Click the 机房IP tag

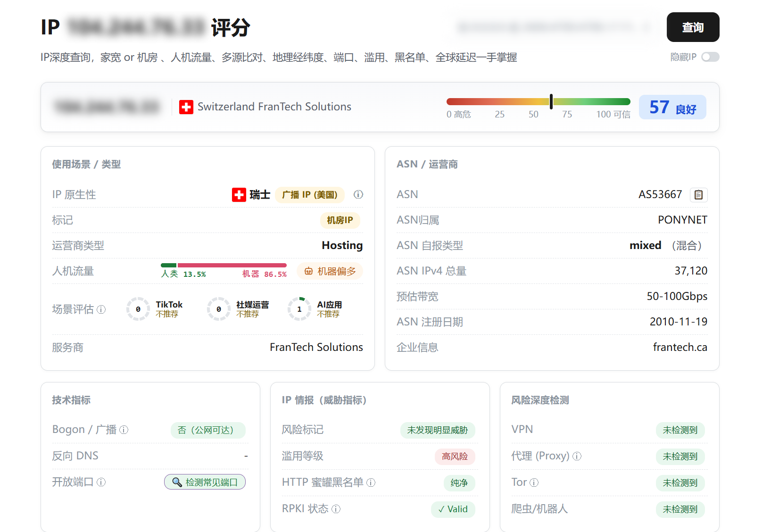(340, 220)
